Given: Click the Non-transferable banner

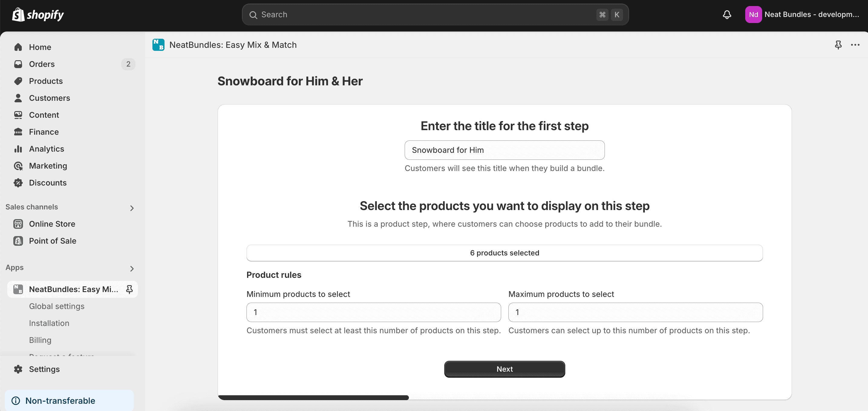Looking at the screenshot, I should (x=69, y=400).
